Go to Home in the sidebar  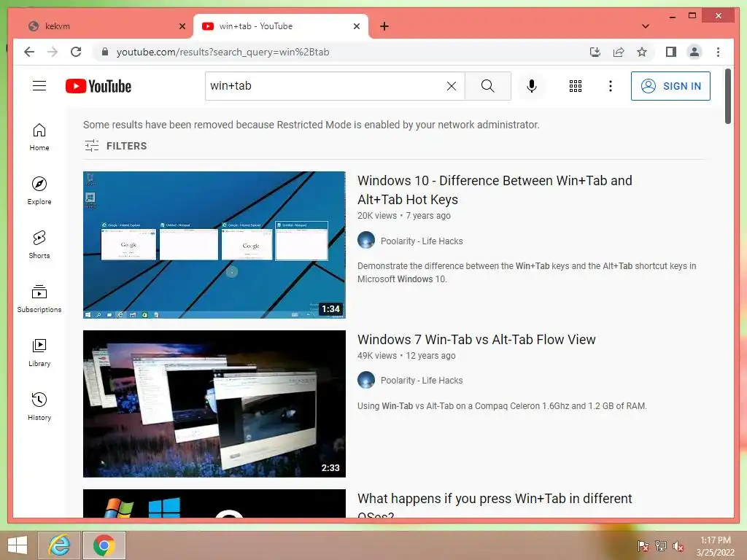[x=39, y=136]
